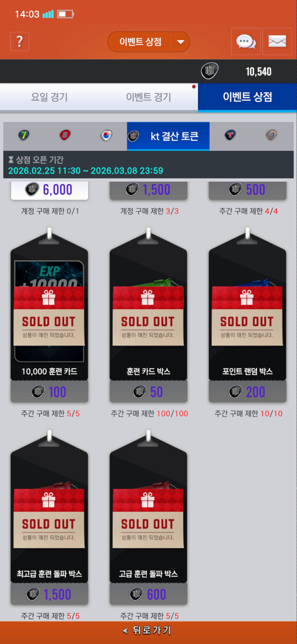Select the bronze D token tab
Screen dimensions: 297x644
(x=271, y=135)
